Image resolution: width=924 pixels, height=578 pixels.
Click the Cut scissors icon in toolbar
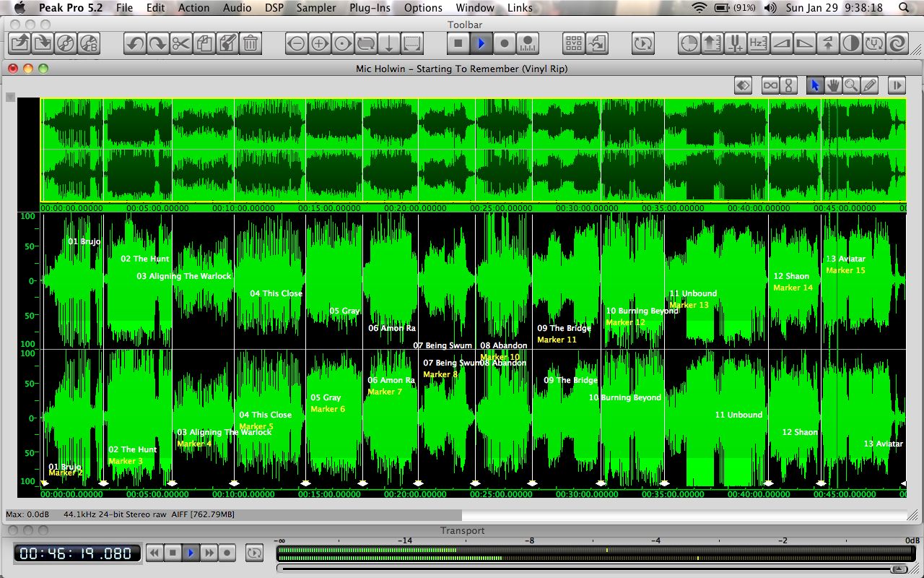tap(181, 43)
